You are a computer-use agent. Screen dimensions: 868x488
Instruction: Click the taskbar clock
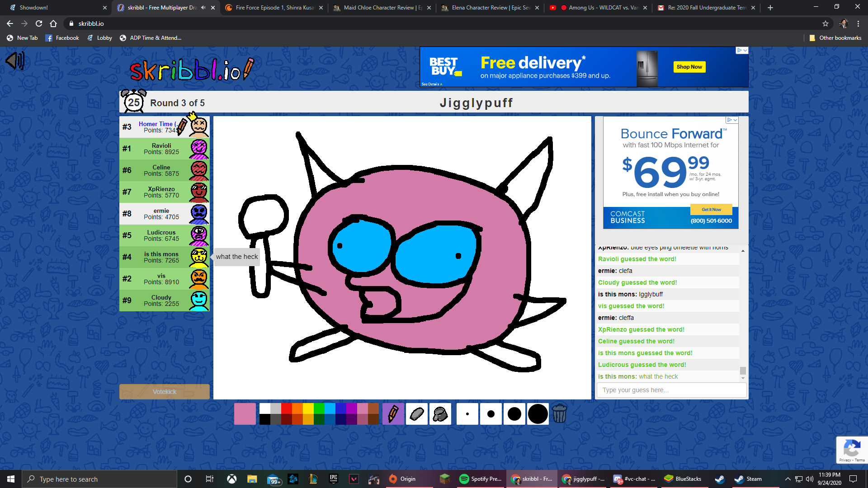pyautogui.click(x=829, y=479)
